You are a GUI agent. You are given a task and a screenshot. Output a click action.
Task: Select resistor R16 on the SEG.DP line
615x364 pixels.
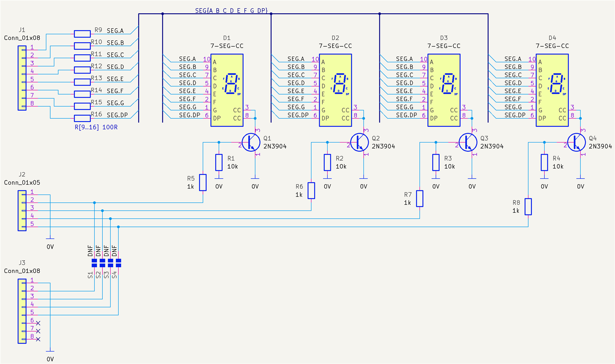pyautogui.click(x=82, y=118)
